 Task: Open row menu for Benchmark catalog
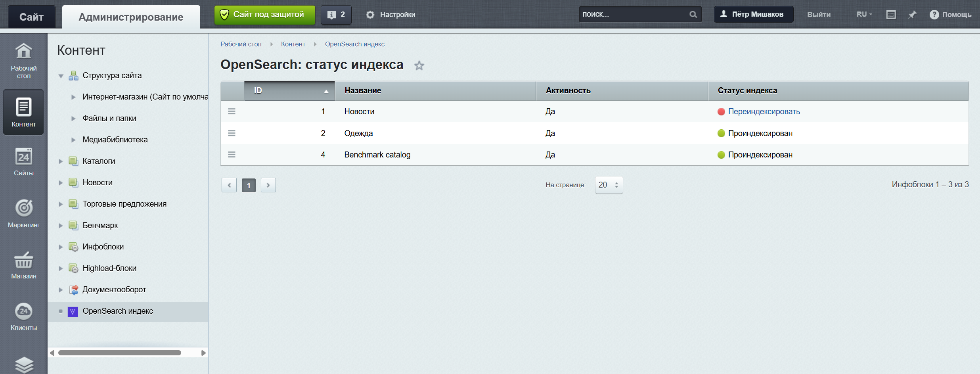(x=232, y=154)
